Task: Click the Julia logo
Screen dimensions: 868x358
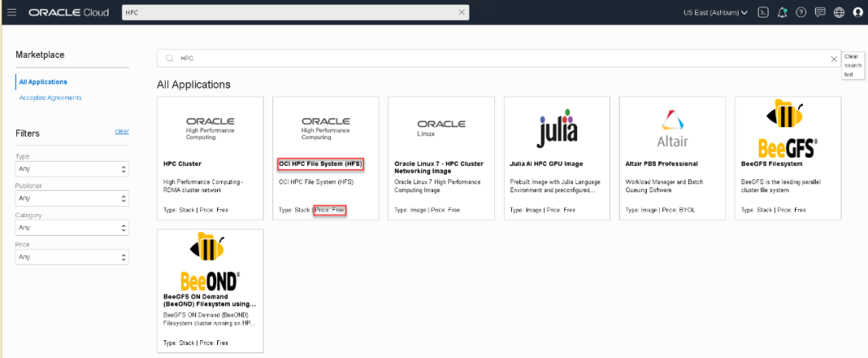Action: [x=557, y=128]
